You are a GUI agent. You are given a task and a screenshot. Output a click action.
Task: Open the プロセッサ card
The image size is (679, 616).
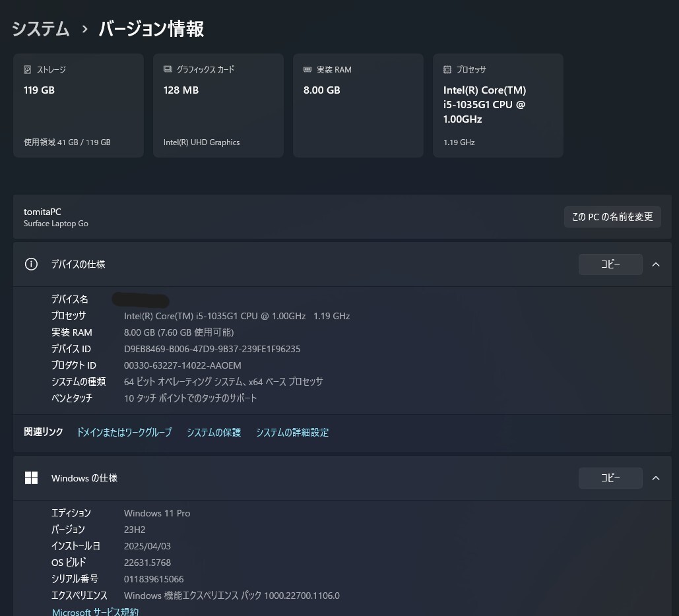click(498, 105)
